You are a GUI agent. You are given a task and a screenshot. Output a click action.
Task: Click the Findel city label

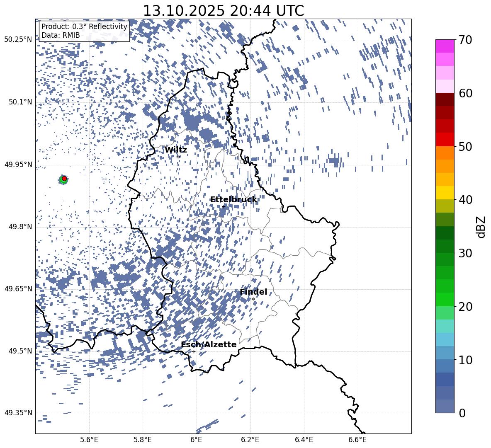[253, 292]
